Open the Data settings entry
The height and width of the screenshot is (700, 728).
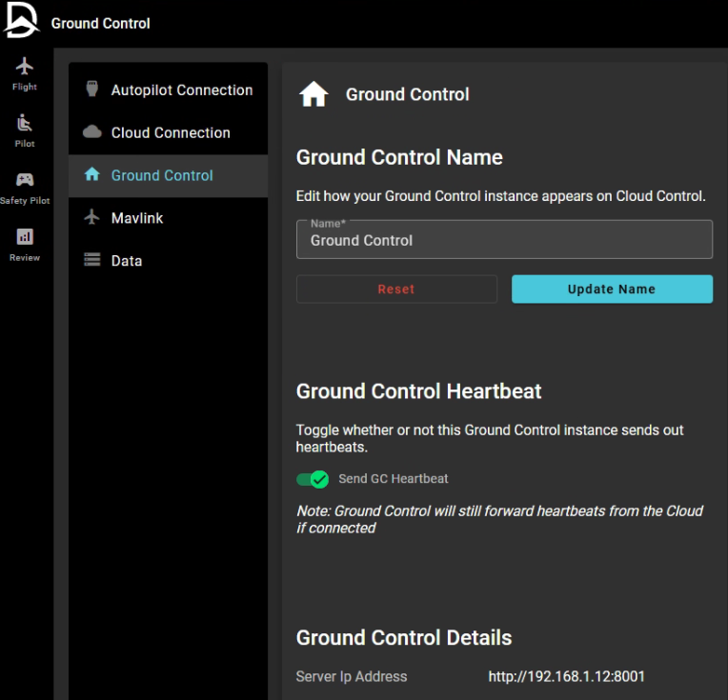(x=127, y=261)
